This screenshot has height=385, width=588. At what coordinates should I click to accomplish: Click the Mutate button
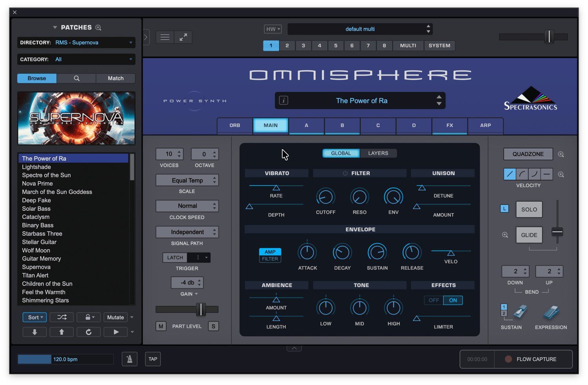click(x=116, y=317)
